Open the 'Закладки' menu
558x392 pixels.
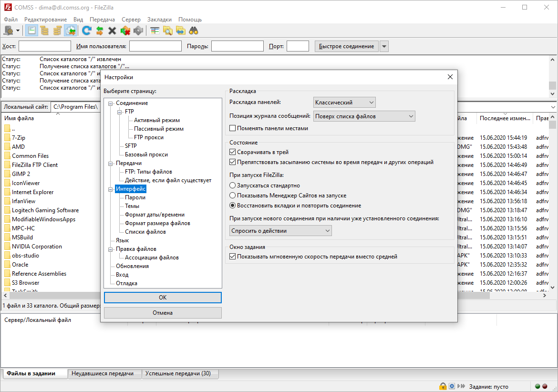coord(159,20)
